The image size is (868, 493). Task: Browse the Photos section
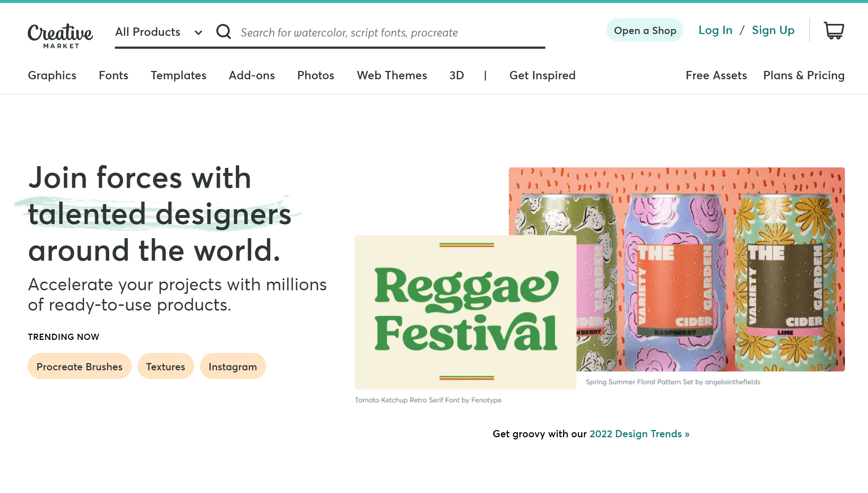315,76
